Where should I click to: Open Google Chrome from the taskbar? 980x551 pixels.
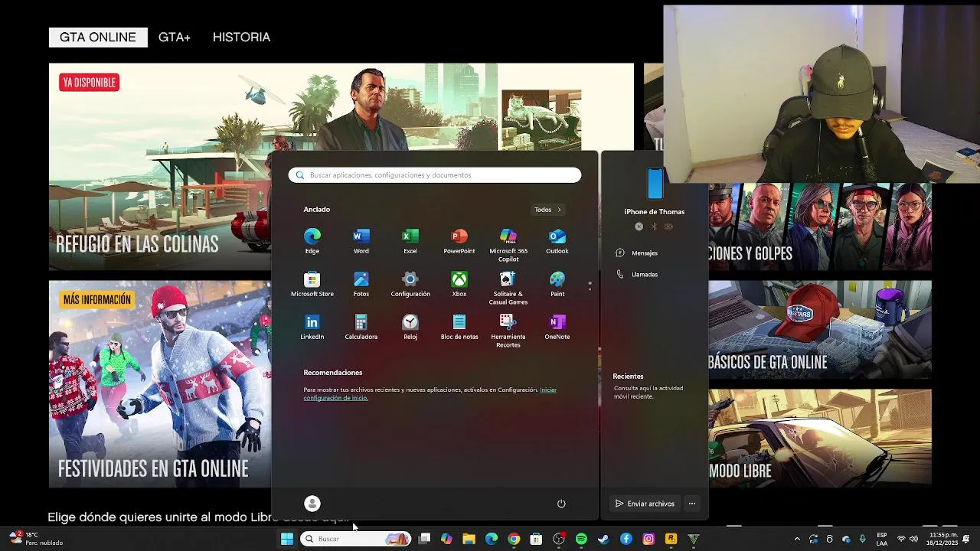pyautogui.click(x=514, y=539)
